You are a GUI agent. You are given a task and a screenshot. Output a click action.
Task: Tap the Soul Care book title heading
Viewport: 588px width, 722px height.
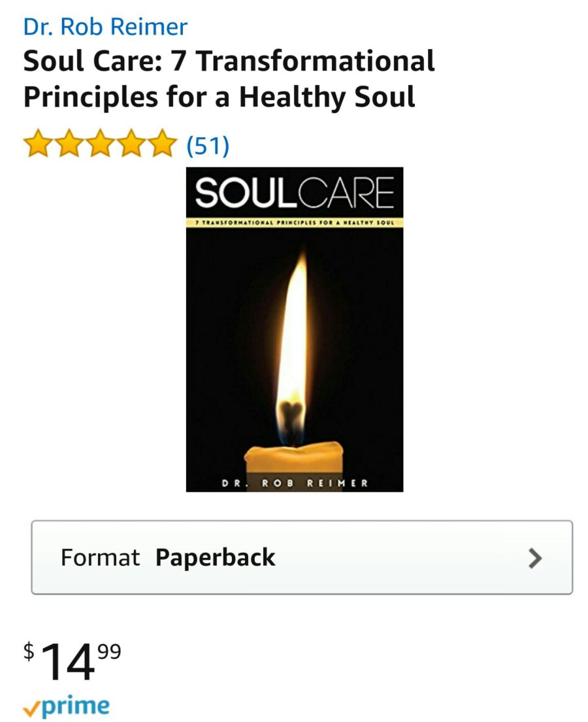coord(229,79)
